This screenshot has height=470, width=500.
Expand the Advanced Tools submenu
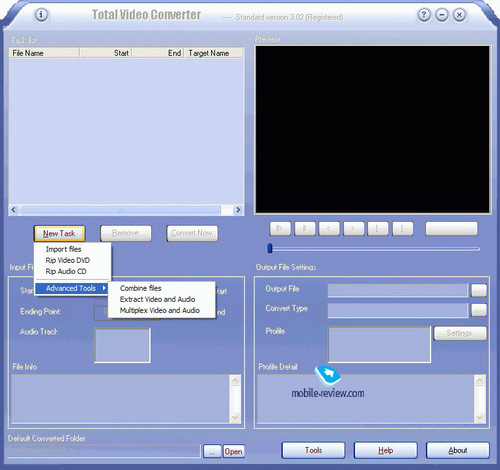[72, 288]
